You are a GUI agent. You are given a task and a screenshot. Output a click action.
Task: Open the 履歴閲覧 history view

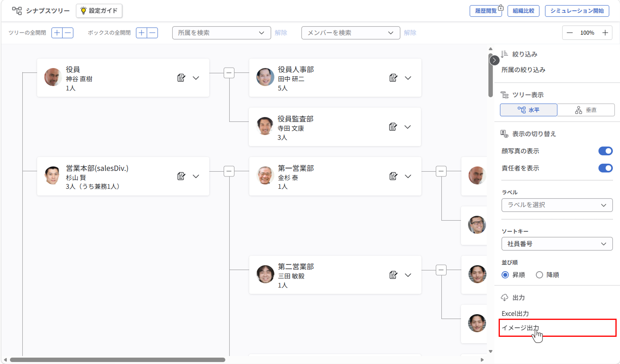pos(486,11)
